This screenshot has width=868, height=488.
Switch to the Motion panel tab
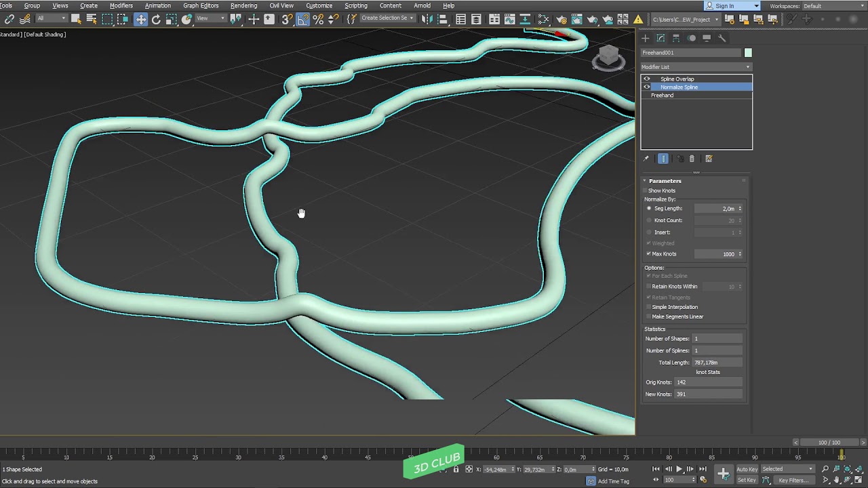692,38
